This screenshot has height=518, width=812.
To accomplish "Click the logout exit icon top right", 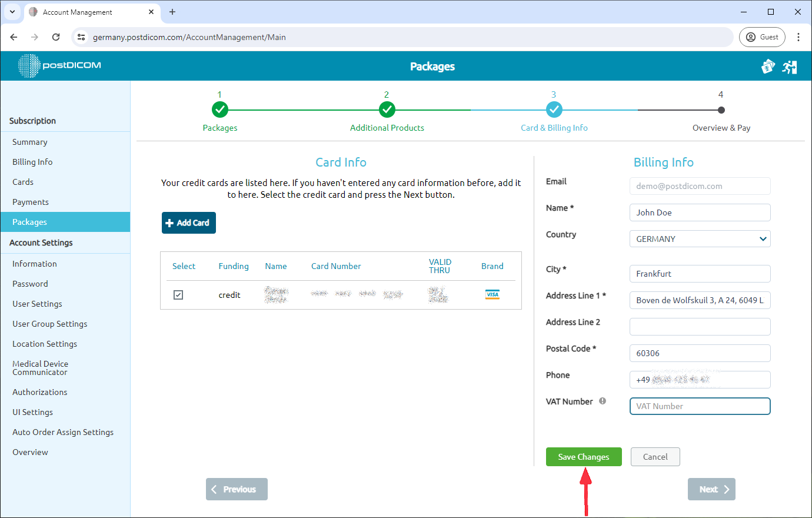I will (790, 67).
